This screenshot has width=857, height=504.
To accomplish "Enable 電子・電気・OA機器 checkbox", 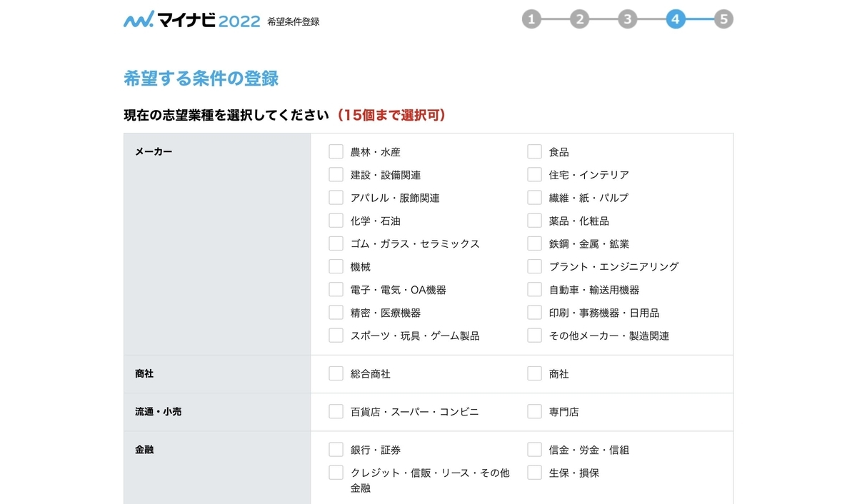I will click(x=336, y=289).
